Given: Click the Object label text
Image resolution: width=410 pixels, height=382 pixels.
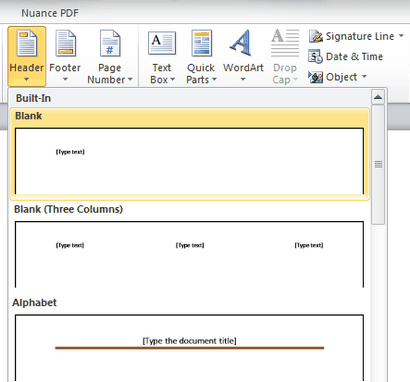Looking at the screenshot, I should click(x=342, y=77).
